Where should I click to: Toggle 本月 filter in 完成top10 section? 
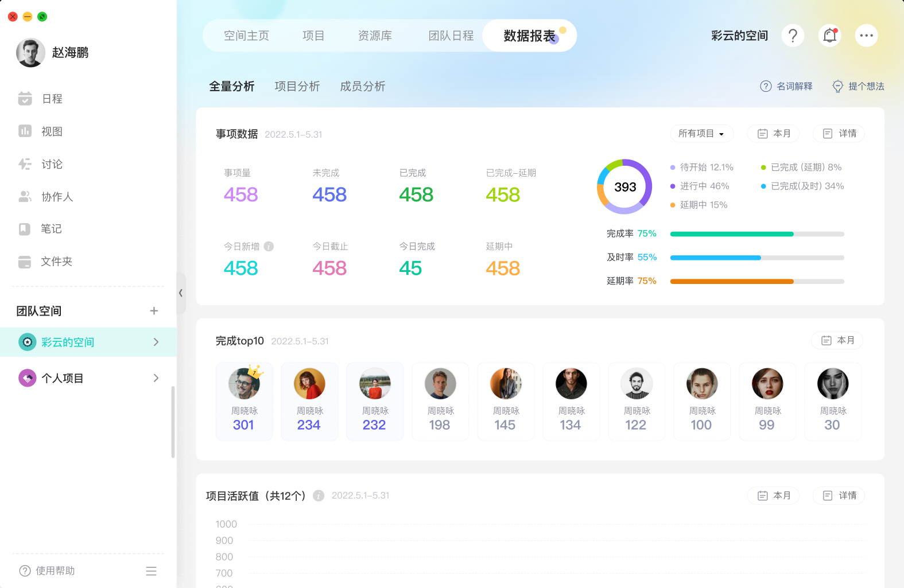coord(837,341)
